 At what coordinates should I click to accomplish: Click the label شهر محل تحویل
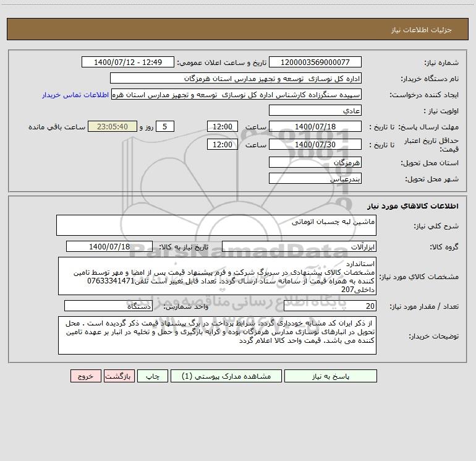[x=432, y=179]
